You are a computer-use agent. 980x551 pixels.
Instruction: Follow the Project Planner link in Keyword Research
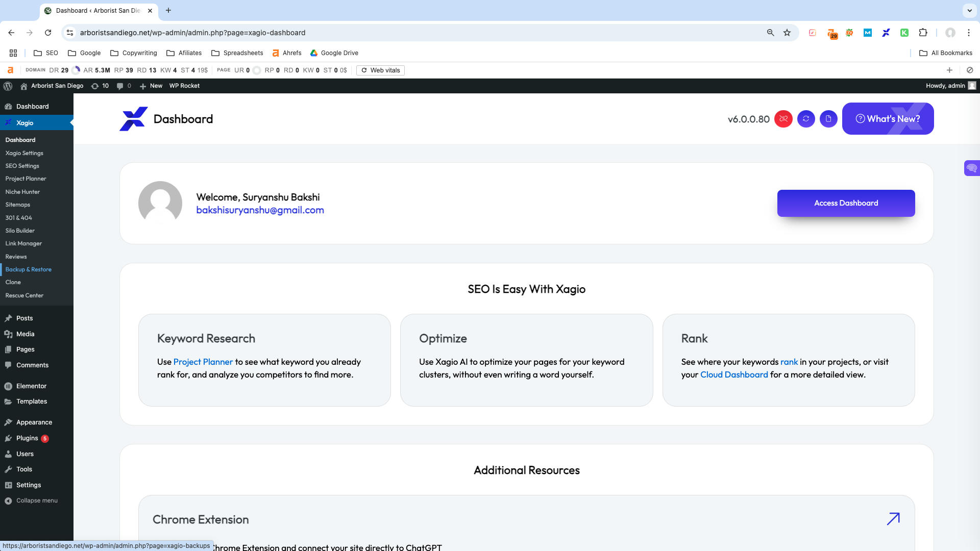[203, 362]
